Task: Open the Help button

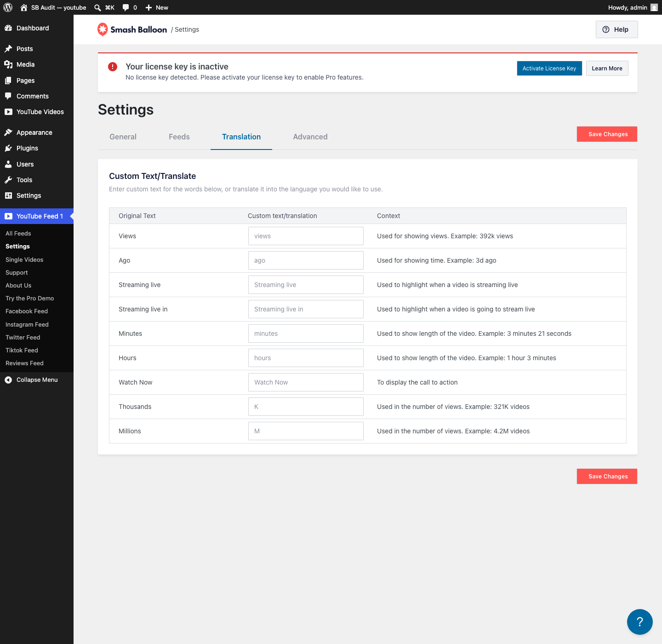Action: [616, 29]
